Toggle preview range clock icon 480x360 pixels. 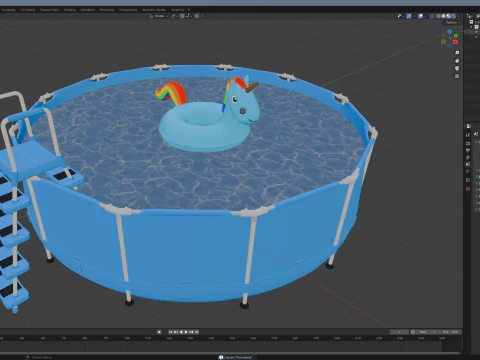coord(413,332)
